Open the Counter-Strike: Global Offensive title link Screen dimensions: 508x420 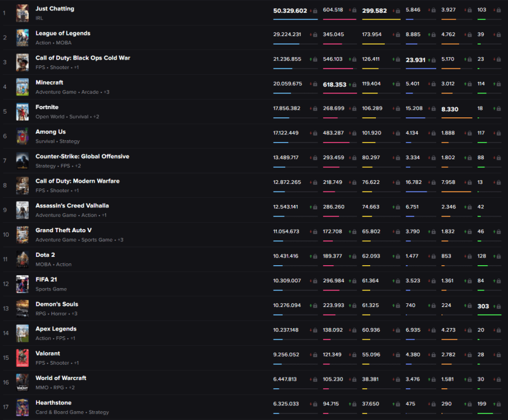click(83, 156)
